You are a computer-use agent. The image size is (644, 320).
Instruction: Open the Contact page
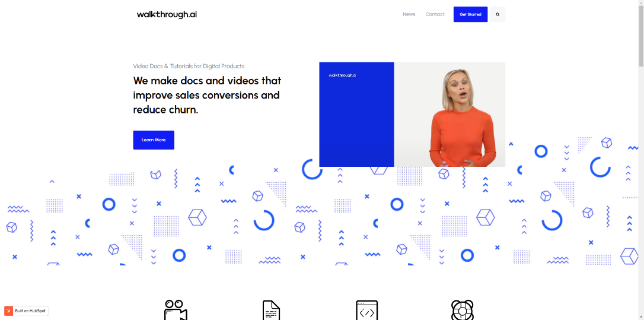[x=435, y=14]
